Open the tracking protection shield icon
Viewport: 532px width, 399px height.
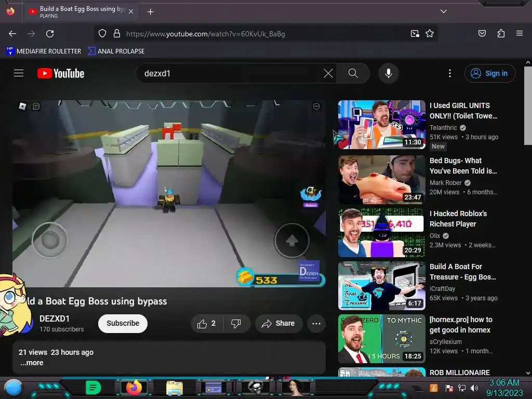102,34
